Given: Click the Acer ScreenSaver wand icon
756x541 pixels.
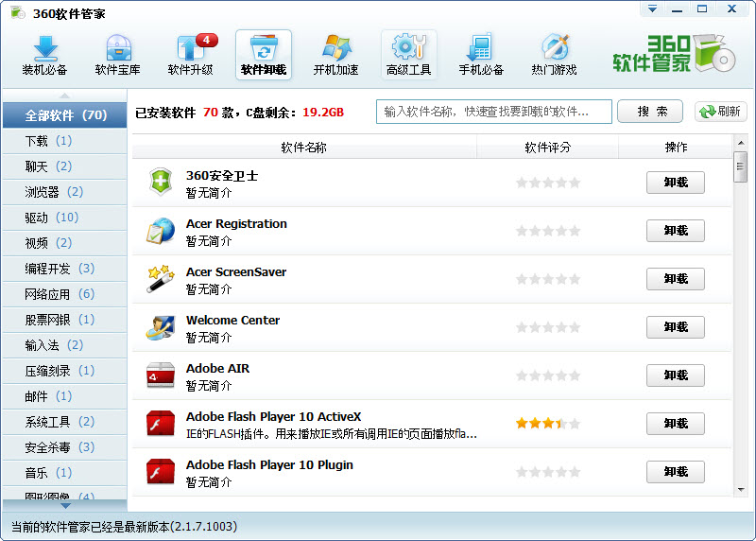Looking at the screenshot, I should [161, 278].
